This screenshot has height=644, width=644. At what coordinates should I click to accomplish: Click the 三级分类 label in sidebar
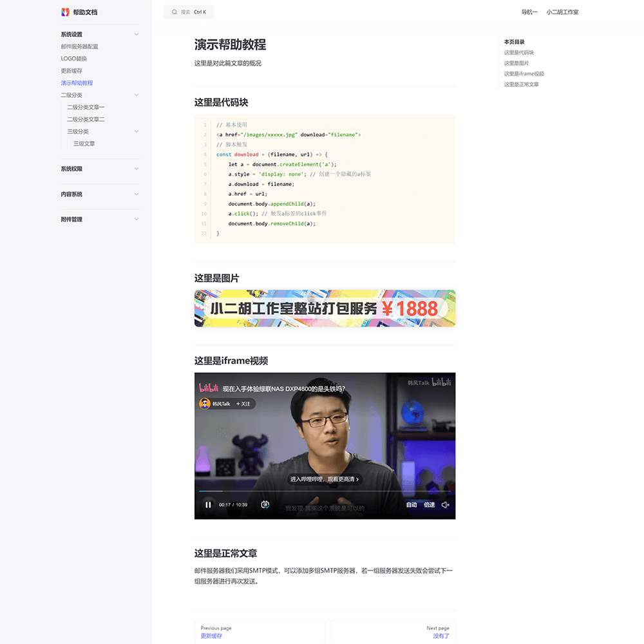[x=78, y=131]
